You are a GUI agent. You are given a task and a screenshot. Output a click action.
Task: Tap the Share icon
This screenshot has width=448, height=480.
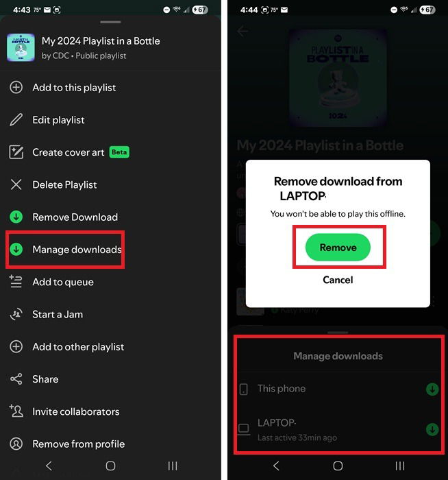pos(16,379)
